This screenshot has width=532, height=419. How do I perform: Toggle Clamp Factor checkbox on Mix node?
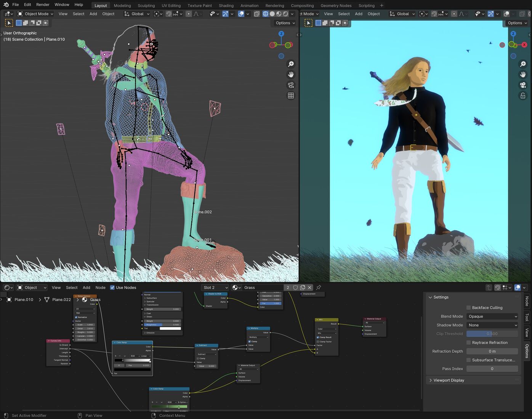(318, 341)
